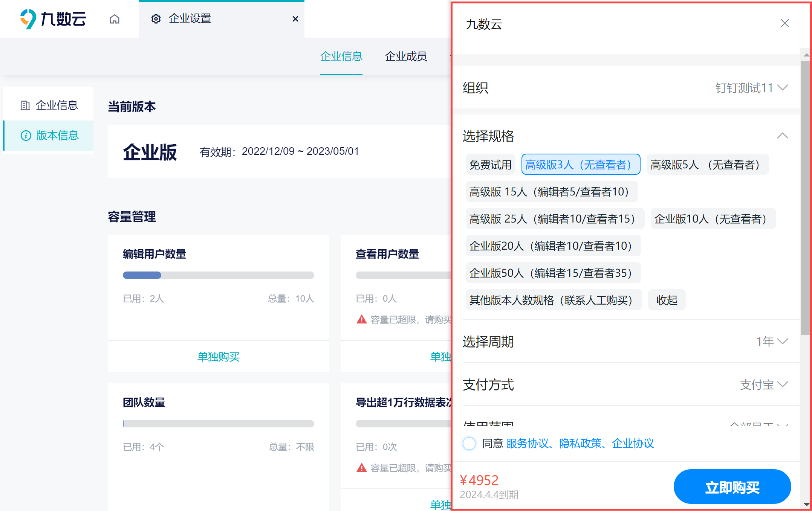812x511 pixels.
Task: Click the building icon beside 企业信息
Action: (x=25, y=105)
